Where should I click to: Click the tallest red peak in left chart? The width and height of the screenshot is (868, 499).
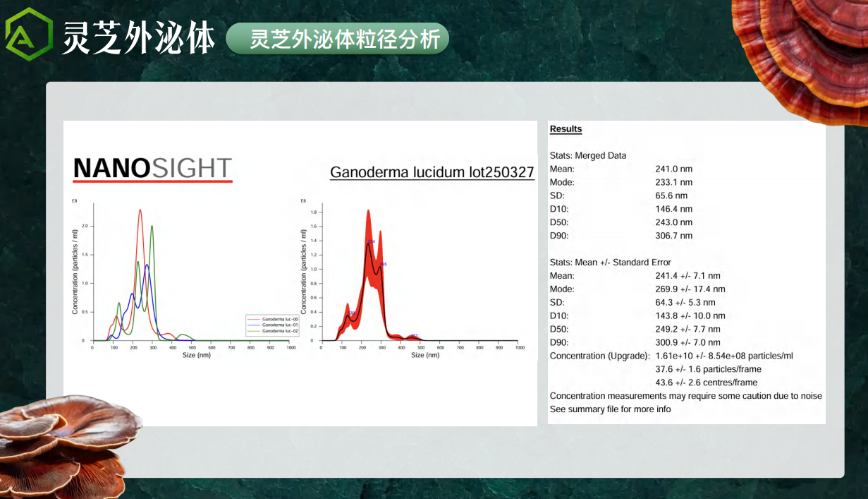tap(140, 211)
